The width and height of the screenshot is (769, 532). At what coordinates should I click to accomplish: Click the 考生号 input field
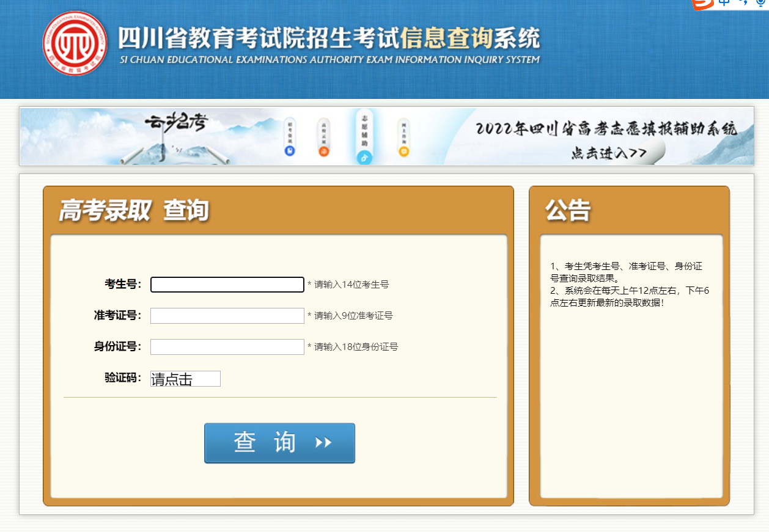(227, 285)
